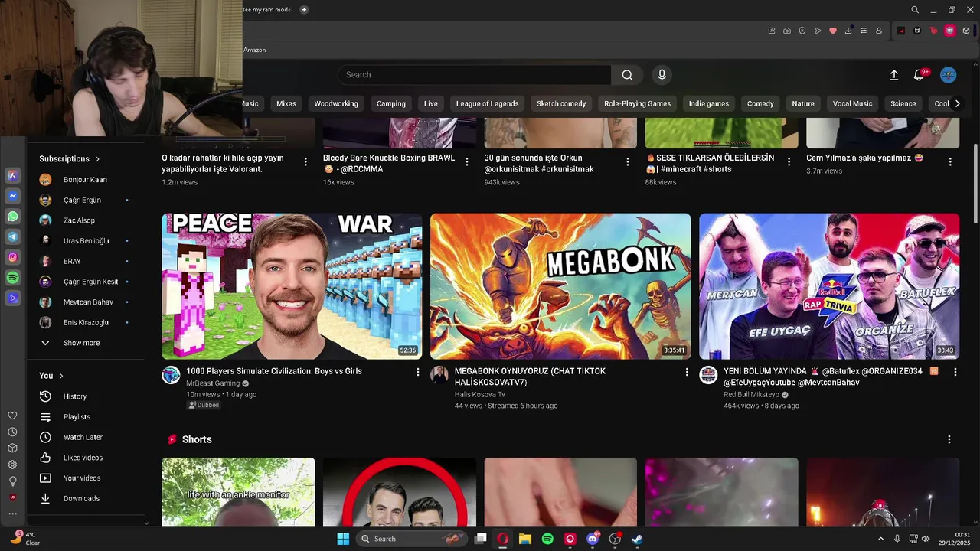Open Spotify from Windows taskbar

(547, 539)
